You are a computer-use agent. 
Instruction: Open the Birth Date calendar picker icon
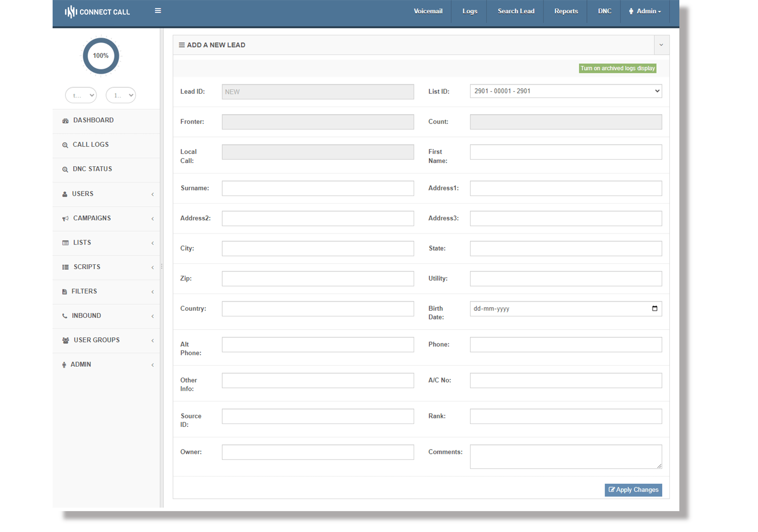click(655, 308)
